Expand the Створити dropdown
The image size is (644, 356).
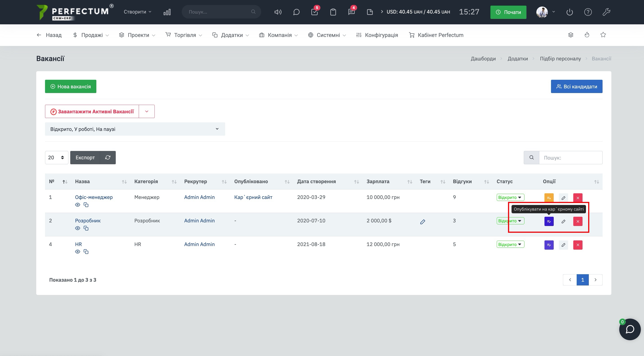click(x=138, y=12)
